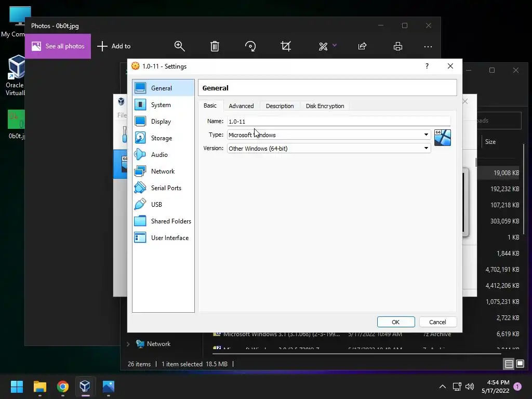Viewport: 532px width, 399px height.
Task: Click the notification badge in system tray
Action: click(517, 387)
